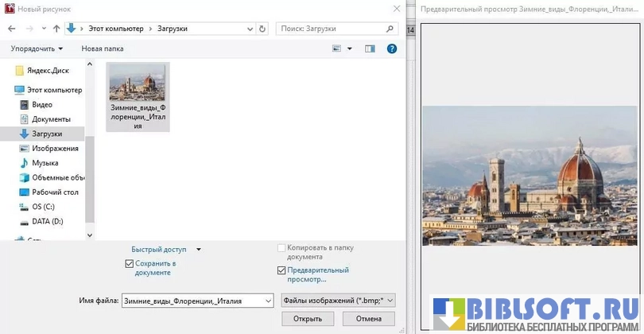This screenshot has height=334, width=644.
Task: Click the search magnifier icon
Action: point(390,29)
